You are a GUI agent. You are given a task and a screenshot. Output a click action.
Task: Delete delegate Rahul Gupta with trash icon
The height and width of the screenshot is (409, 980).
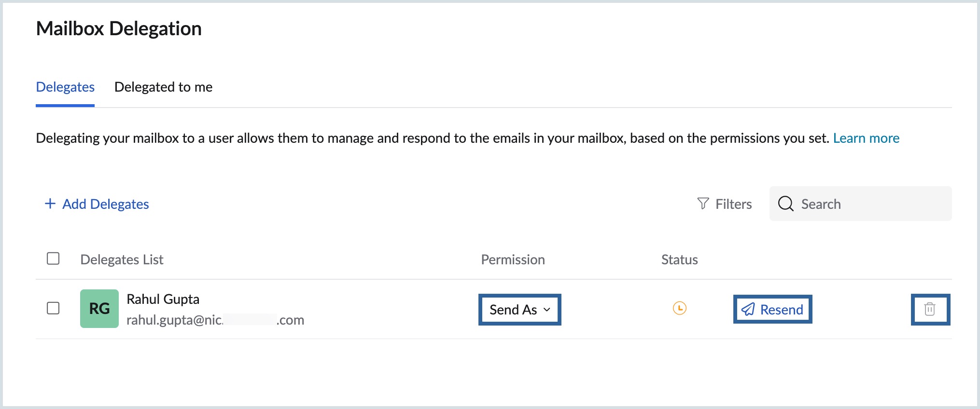tap(930, 309)
